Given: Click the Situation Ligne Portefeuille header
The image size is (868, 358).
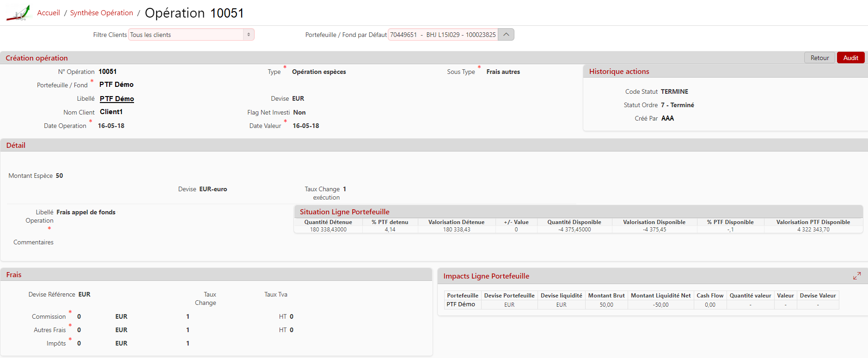Looking at the screenshot, I should coord(344,212).
